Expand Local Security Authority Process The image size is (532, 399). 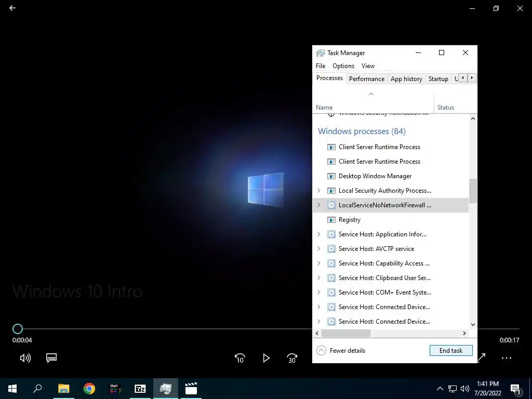(x=318, y=190)
